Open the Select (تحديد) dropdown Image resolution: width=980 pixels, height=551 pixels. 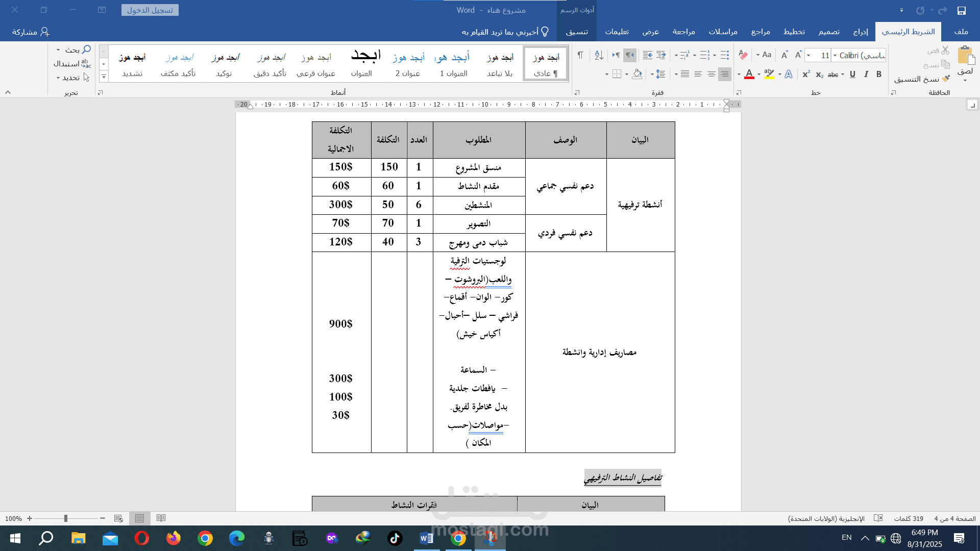72,78
